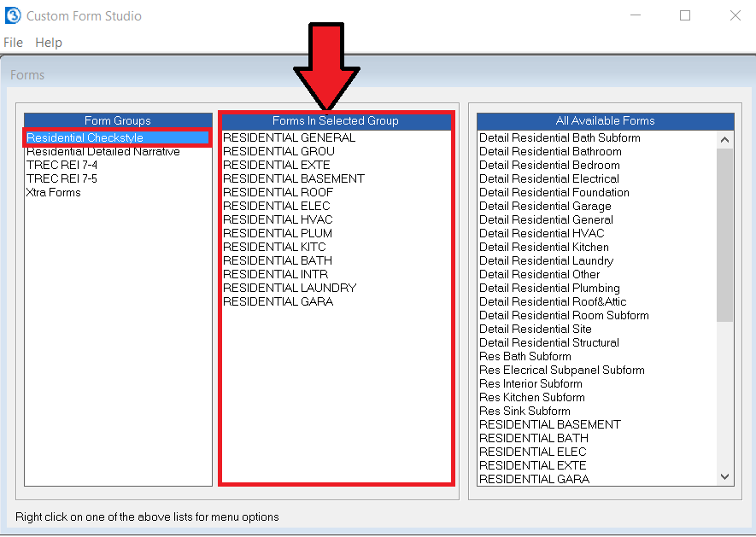Minimize the Custom Form Studio window

(636, 15)
